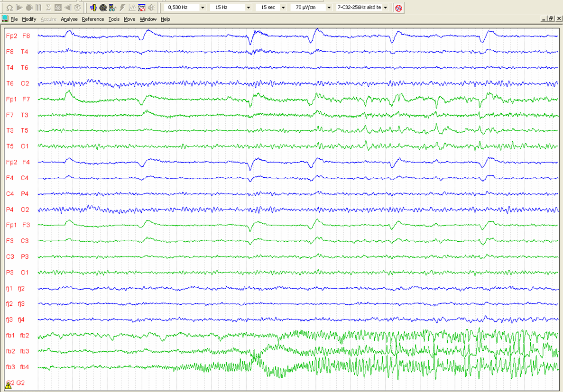563x392 pixels.
Task: Open the Move menu
Action: point(129,19)
